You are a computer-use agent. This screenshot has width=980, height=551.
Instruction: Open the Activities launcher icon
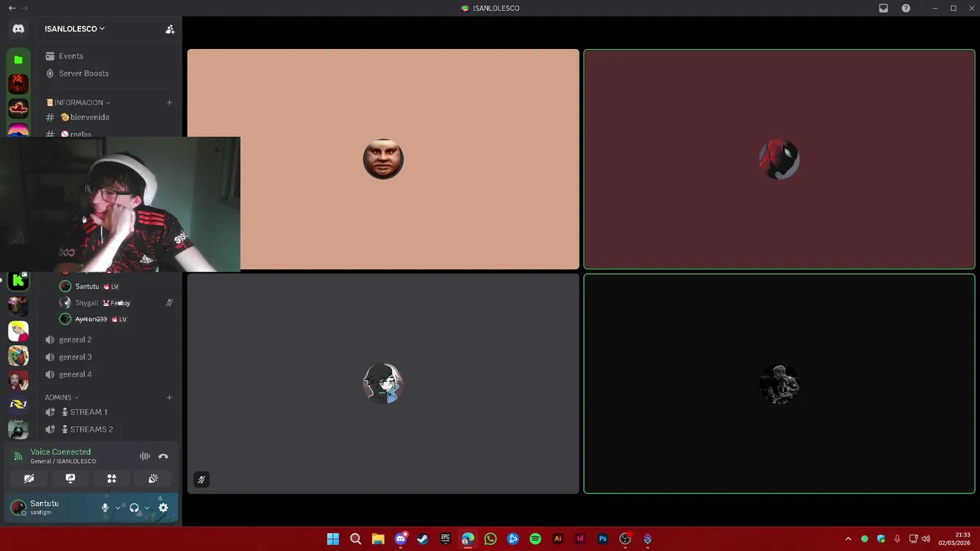tap(112, 478)
